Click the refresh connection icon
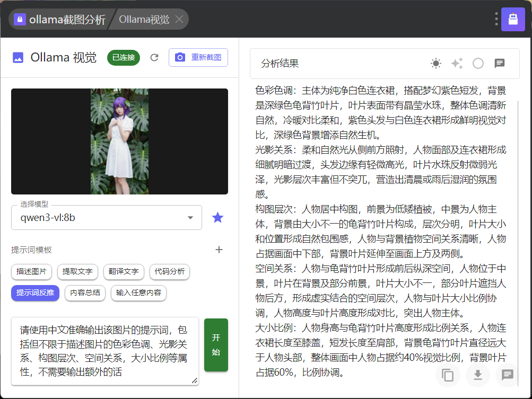532x399 pixels. [154, 58]
